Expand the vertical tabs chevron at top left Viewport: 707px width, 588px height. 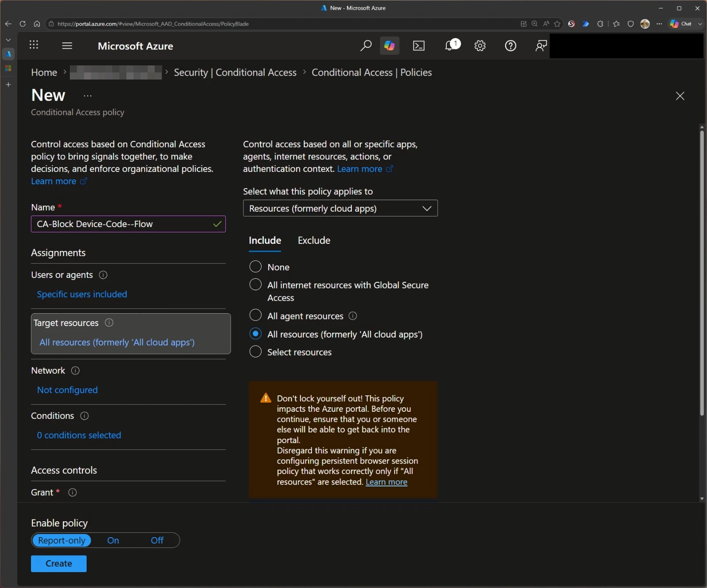click(8, 40)
